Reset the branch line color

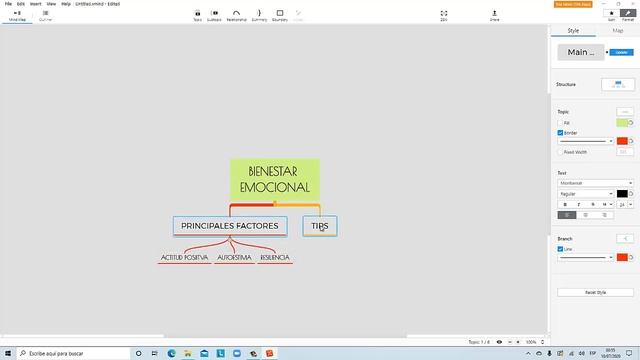631,258
